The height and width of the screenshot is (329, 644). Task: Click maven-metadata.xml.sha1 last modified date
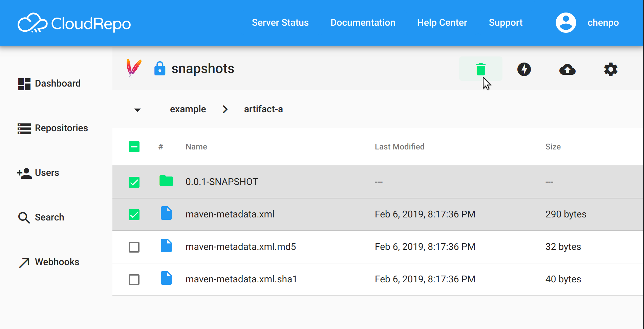tap(425, 279)
